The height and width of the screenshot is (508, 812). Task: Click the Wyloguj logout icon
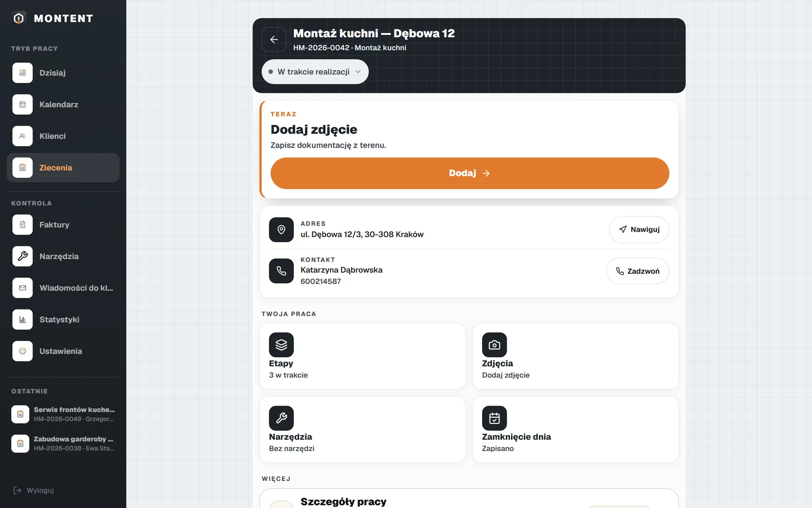[17, 490]
